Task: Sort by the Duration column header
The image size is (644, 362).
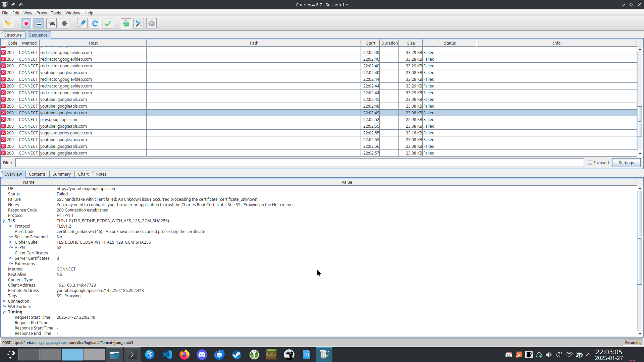Action: [389, 43]
